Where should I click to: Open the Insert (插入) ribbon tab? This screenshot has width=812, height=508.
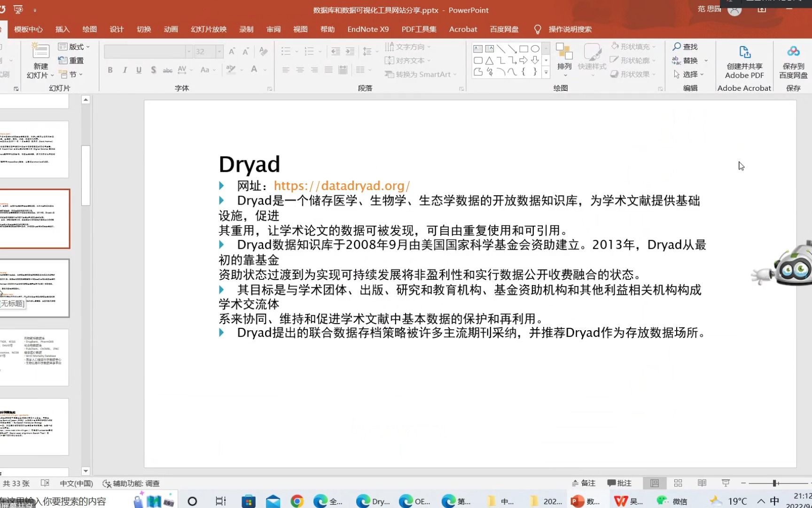(x=62, y=29)
